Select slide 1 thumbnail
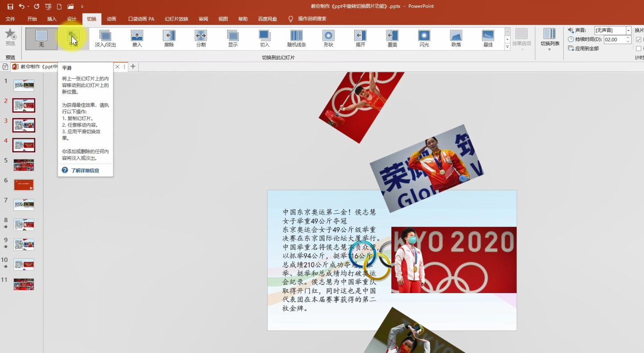Viewport: 644px width, 353px height. (x=24, y=85)
